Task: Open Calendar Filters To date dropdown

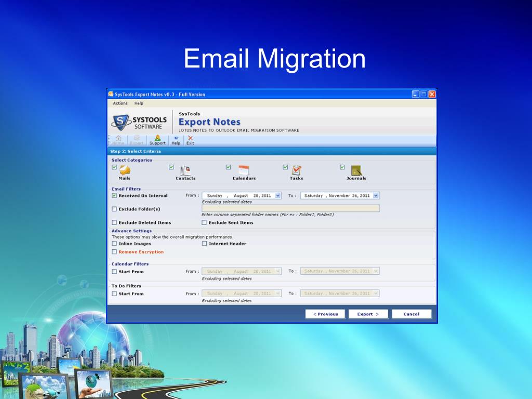Action: click(376, 271)
